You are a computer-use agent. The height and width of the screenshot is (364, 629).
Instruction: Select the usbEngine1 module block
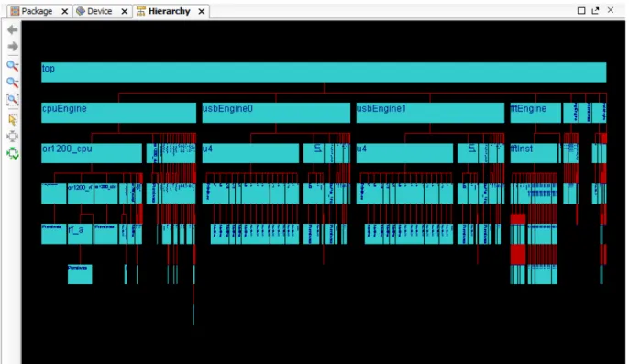[430, 113]
